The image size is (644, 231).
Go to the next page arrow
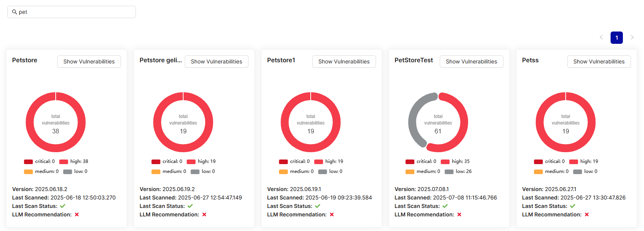632,37
